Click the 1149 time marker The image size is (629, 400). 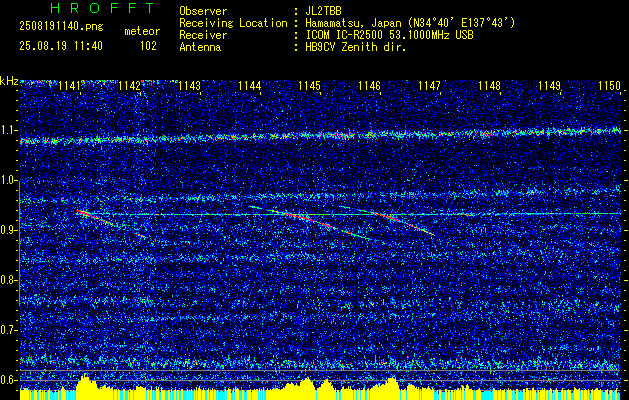549,86
